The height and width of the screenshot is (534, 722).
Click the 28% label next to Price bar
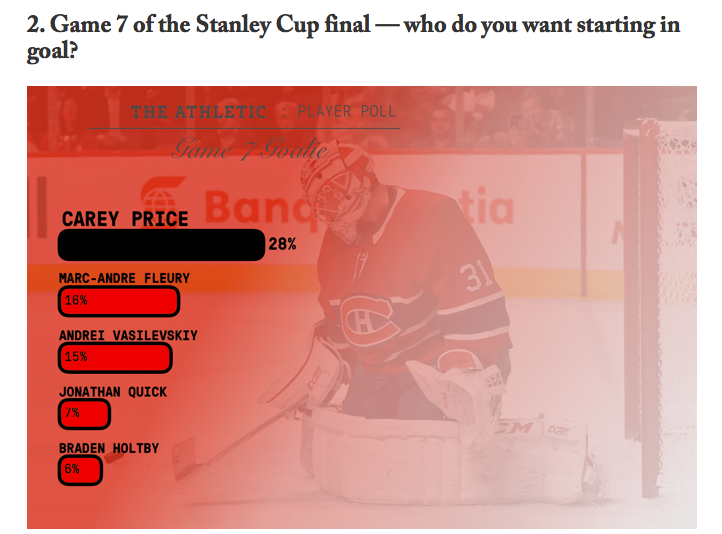coord(282,244)
